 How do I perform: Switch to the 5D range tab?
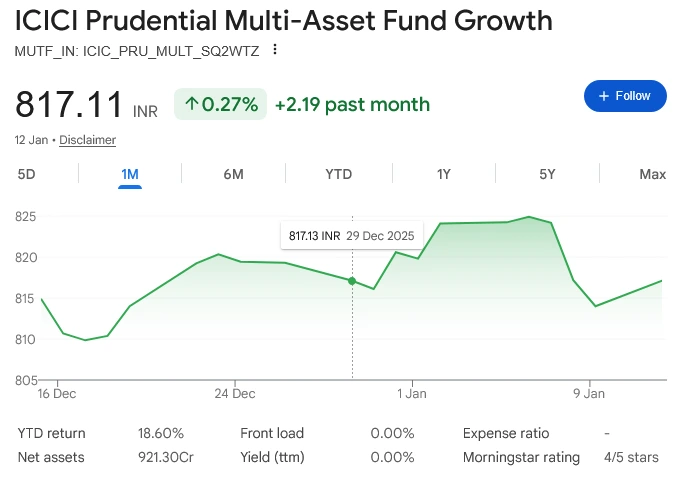click(x=27, y=174)
